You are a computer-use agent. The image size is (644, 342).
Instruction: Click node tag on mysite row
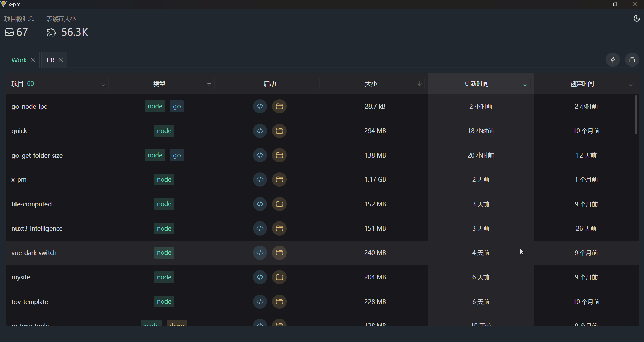pyautogui.click(x=164, y=277)
